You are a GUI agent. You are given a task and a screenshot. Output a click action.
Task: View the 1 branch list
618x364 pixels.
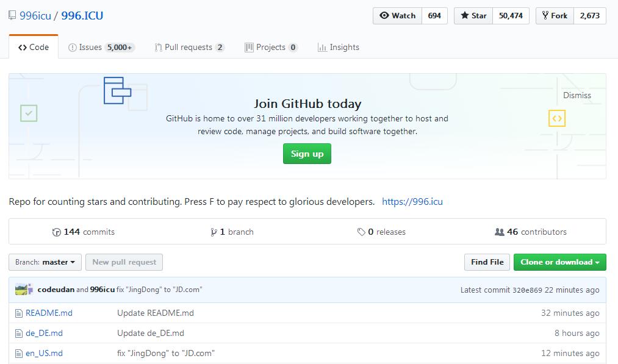[x=232, y=232]
